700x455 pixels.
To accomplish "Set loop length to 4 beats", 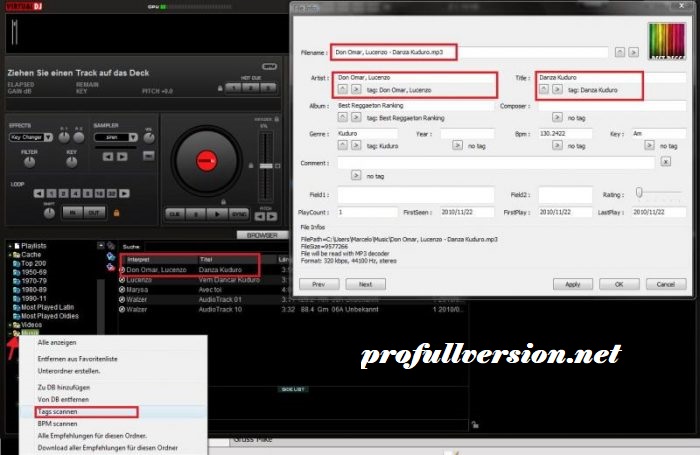I will (x=75, y=193).
